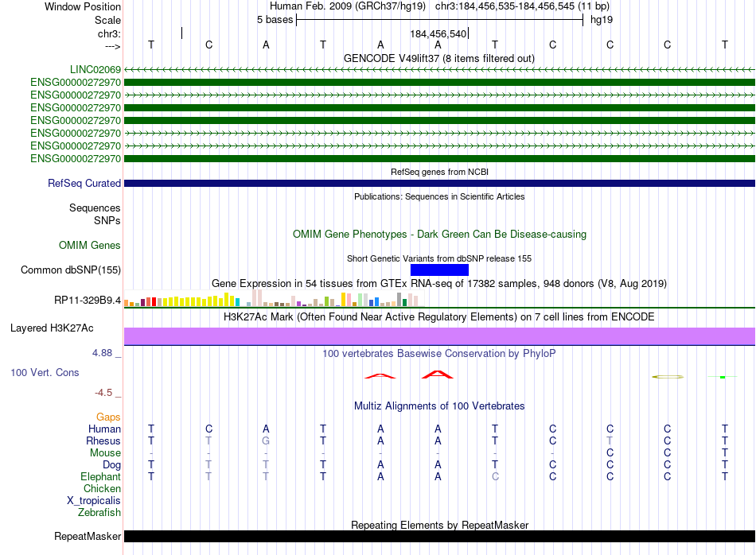Image resolution: width=756 pixels, height=555 pixels.
Task: Click the RepeatMasker track label
Action: coord(88,536)
